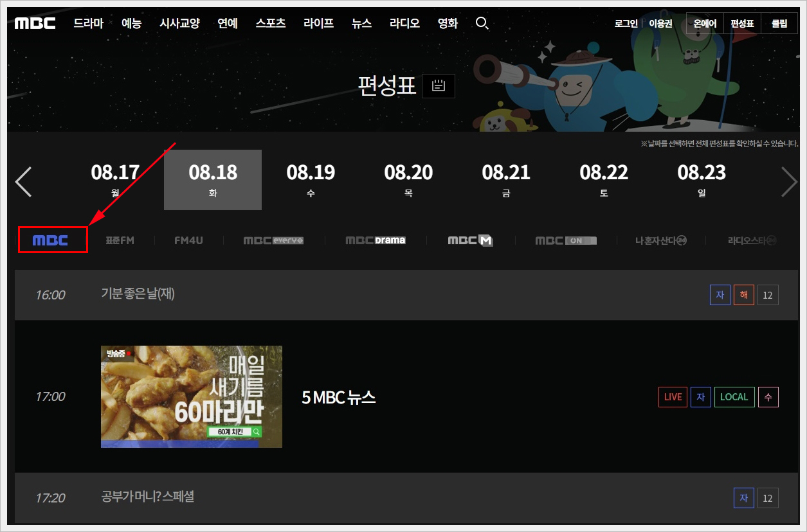Go to next week with right arrow
The width and height of the screenshot is (807, 532).
coord(789,182)
